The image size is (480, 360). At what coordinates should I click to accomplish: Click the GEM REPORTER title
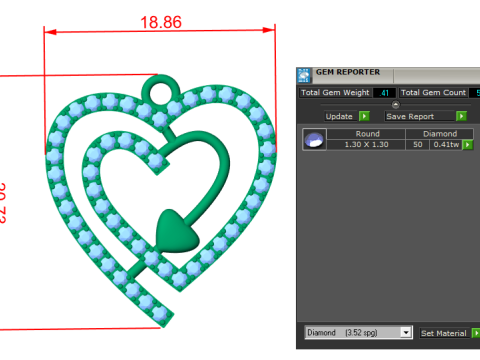tap(348, 72)
